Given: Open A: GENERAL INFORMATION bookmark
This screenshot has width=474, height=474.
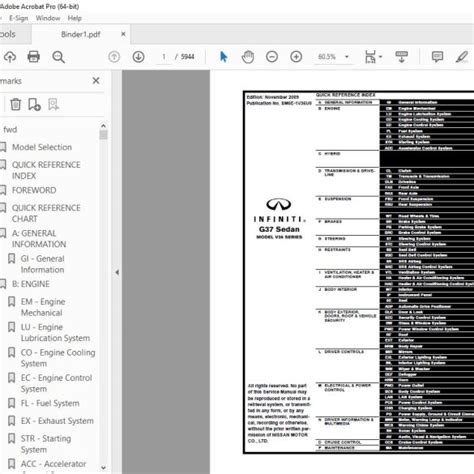Looking at the screenshot, I should (39, 239).
